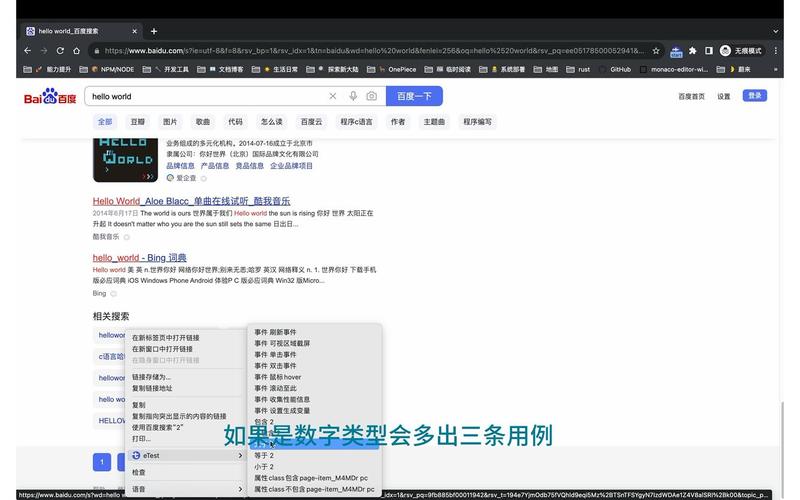Select the 怎么读 search filter tab
Viewport: 800px width, 500px height.
click(x=271, y=121)
